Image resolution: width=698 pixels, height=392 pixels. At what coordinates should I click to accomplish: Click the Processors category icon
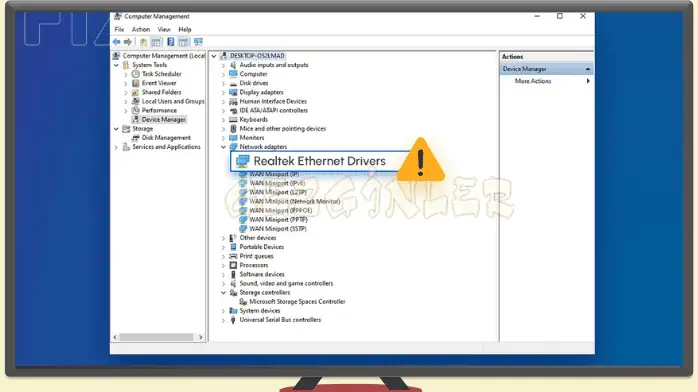click(x=233, y=265)
